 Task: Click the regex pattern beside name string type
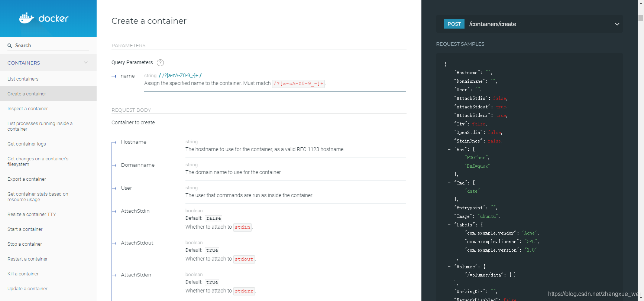(180, 75)
